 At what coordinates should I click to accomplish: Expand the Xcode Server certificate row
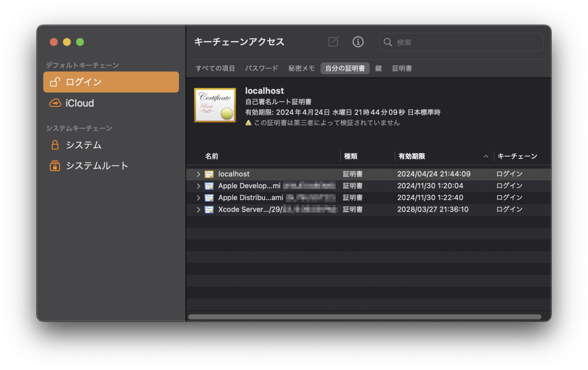[x=198, y=209]
